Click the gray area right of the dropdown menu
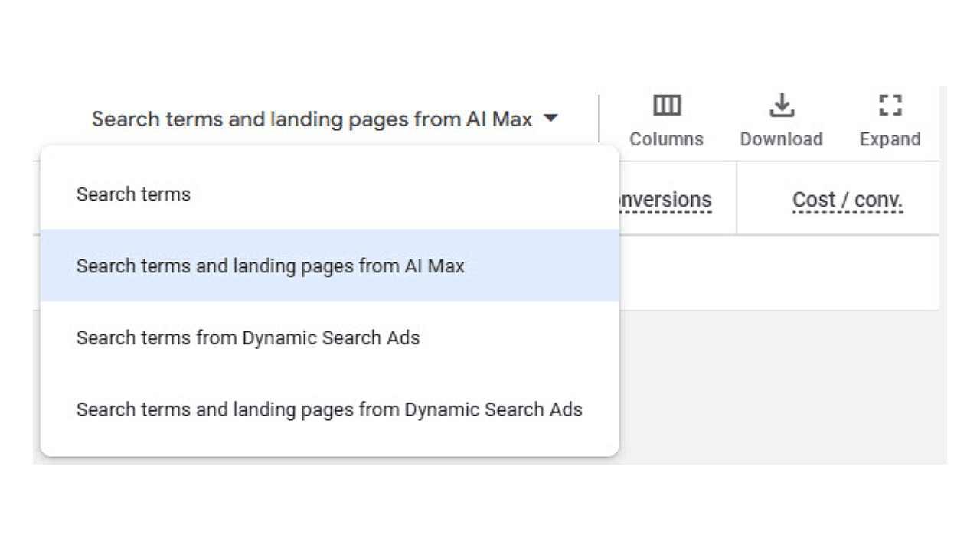The width and height of the screenshot is (980, 551). 781,386
